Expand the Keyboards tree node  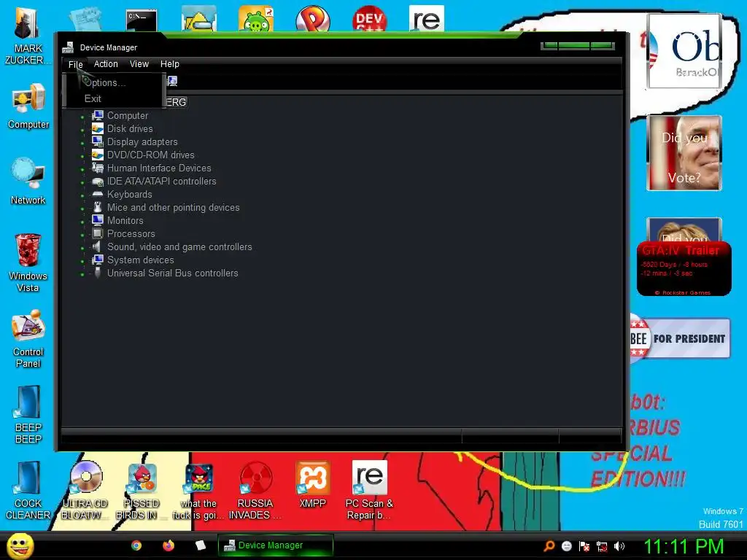(x=82, y=195)
